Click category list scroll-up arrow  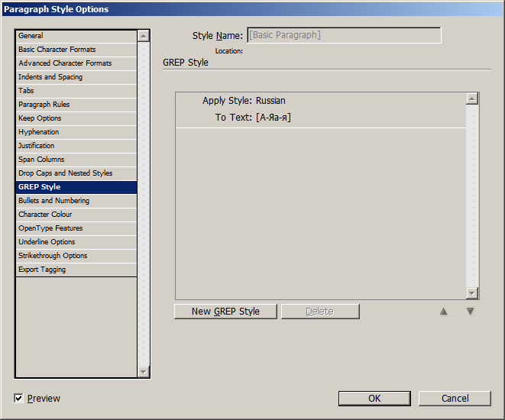tap(144, 36)
